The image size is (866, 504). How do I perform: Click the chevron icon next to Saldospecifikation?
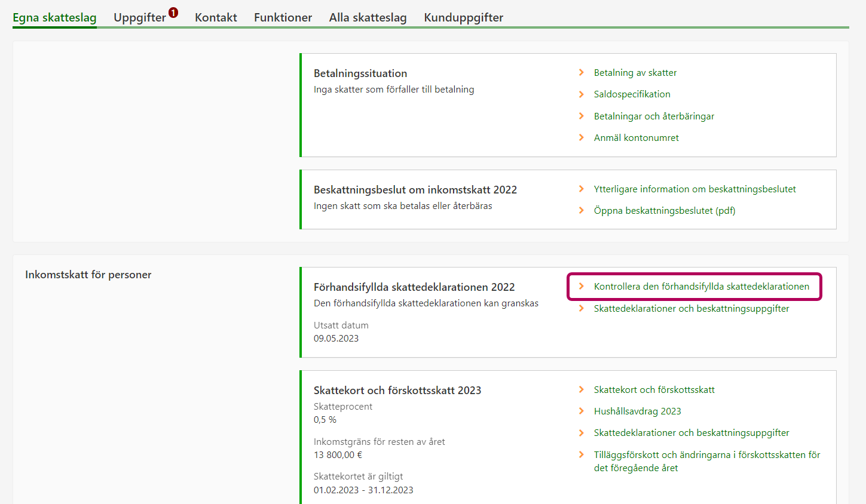[x=582, y=94]
